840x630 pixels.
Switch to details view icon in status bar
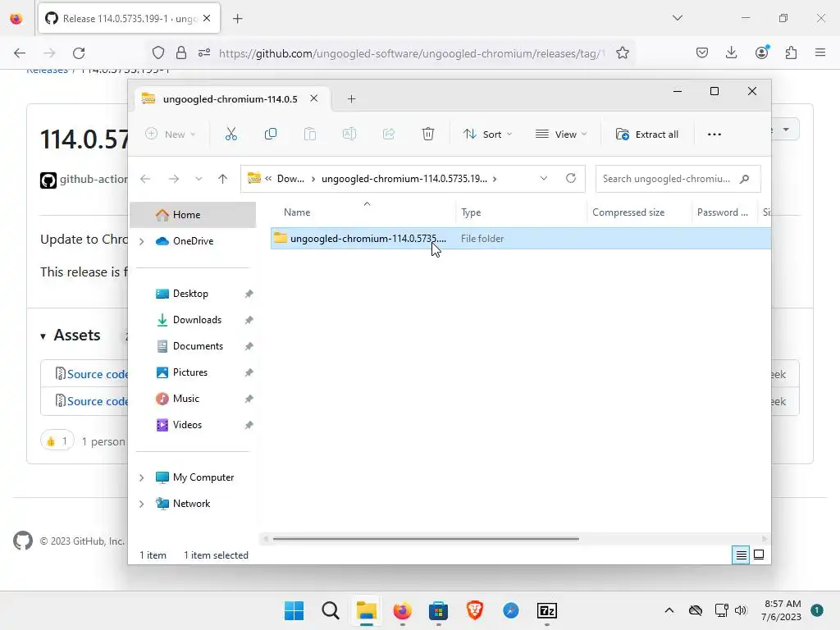coord(741,555)
